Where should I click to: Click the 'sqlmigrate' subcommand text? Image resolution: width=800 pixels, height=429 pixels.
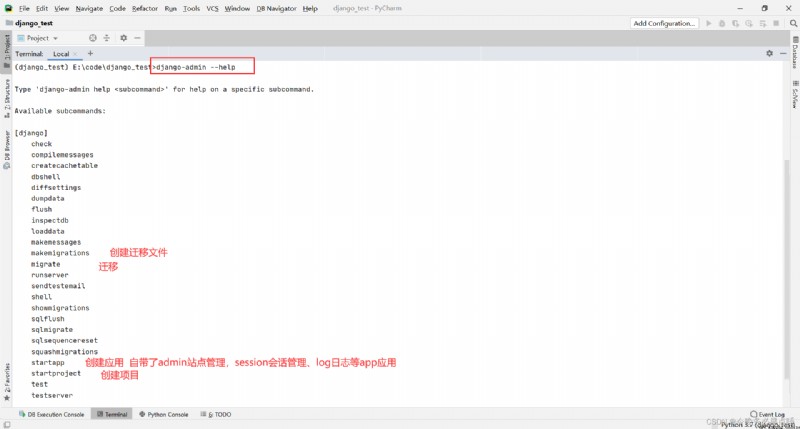coord(52,330)
